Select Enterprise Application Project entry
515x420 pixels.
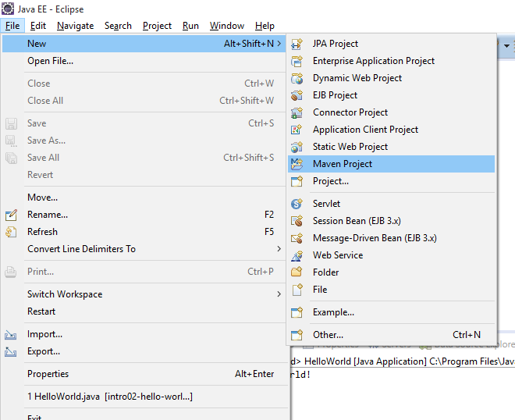coord(391,61)
